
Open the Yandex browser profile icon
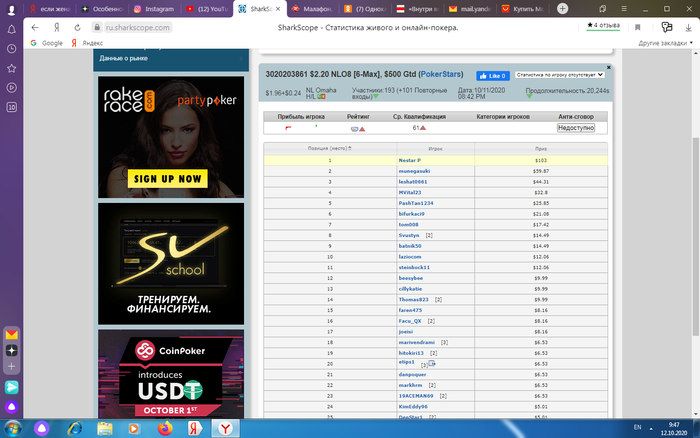pyautogui.click(x=12, y=9)
